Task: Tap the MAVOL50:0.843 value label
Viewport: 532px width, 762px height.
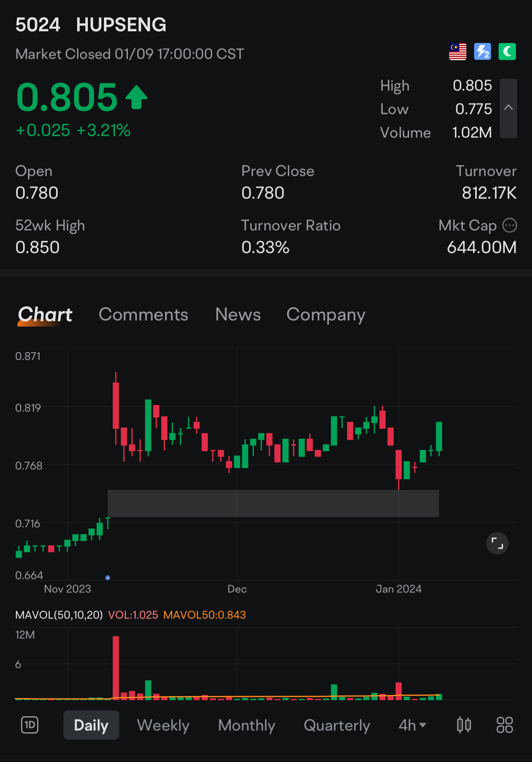Action: [x=205, y=615]
